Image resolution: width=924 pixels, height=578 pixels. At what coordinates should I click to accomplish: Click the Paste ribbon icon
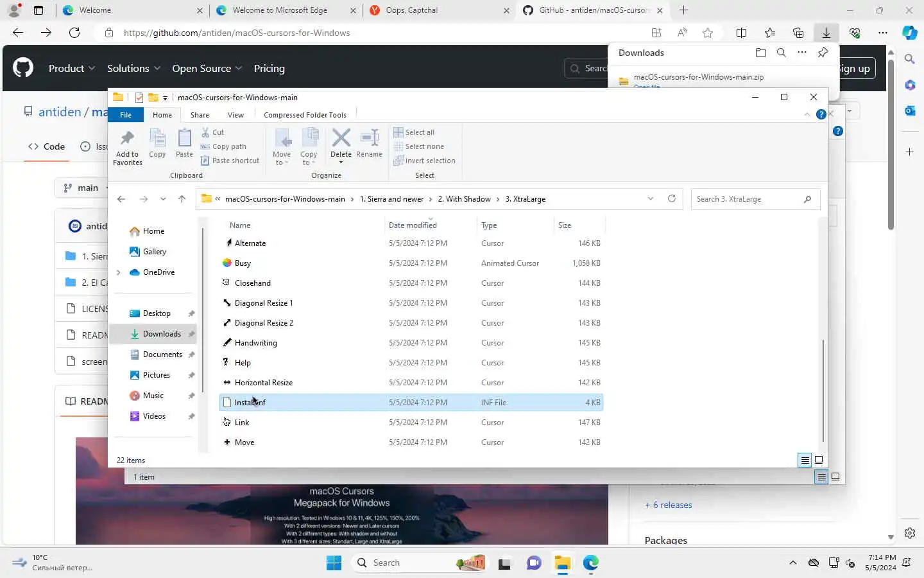coord(184,143)
